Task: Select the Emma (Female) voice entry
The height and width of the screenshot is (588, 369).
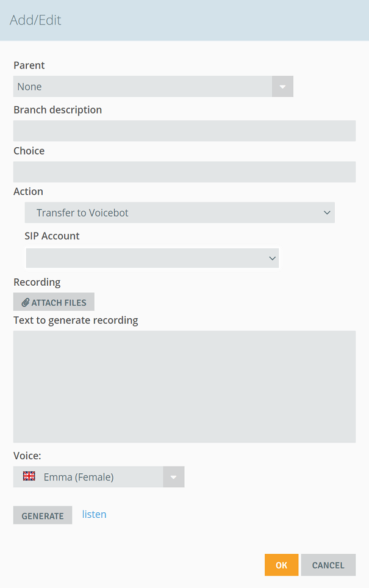Action: pyautogui.click(x=79, y=477)
